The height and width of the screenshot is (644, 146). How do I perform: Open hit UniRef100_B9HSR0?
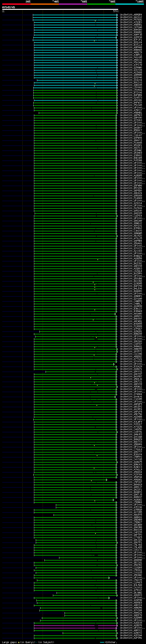(x=131, y=30)
